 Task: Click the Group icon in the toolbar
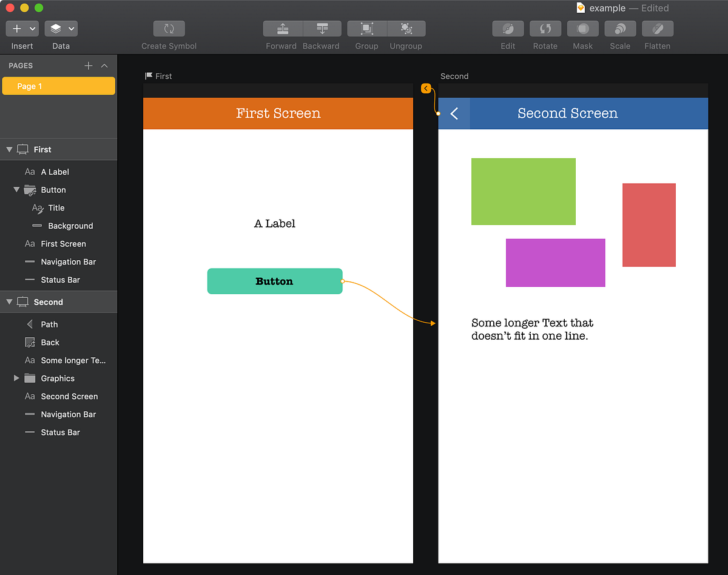(x=366, y=29)
